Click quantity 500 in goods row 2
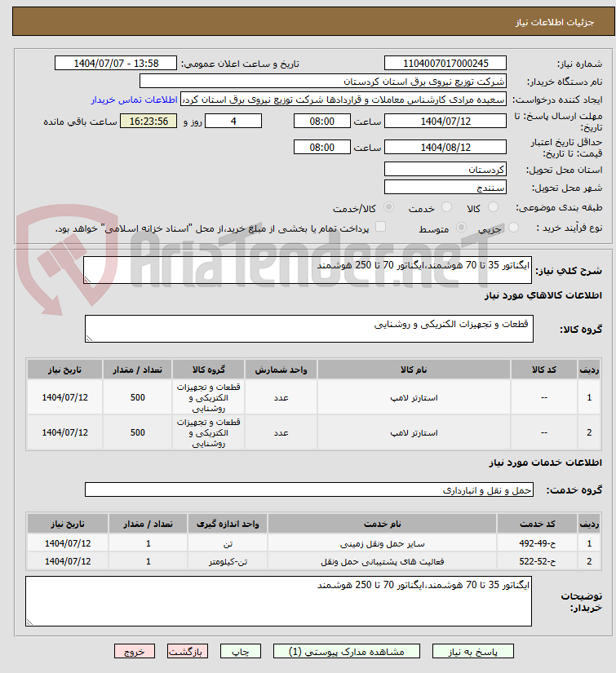Viewport: 616px width, 673px height. point(137,432)
